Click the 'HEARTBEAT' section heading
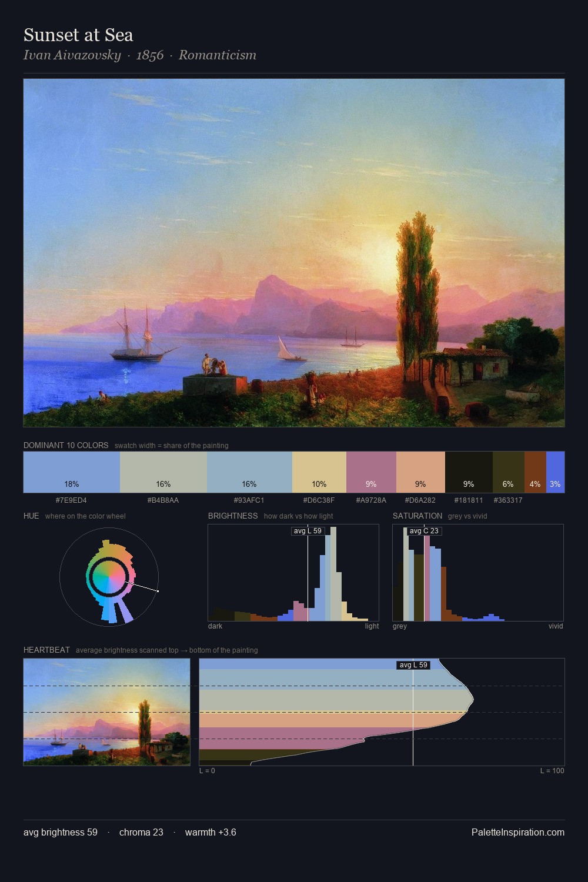 tap(46, 650)
